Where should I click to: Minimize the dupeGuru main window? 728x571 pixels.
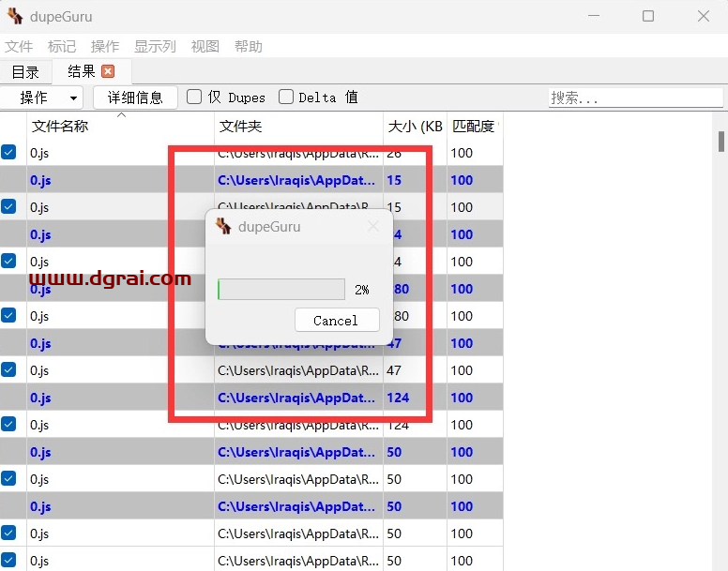coord(594,16)
